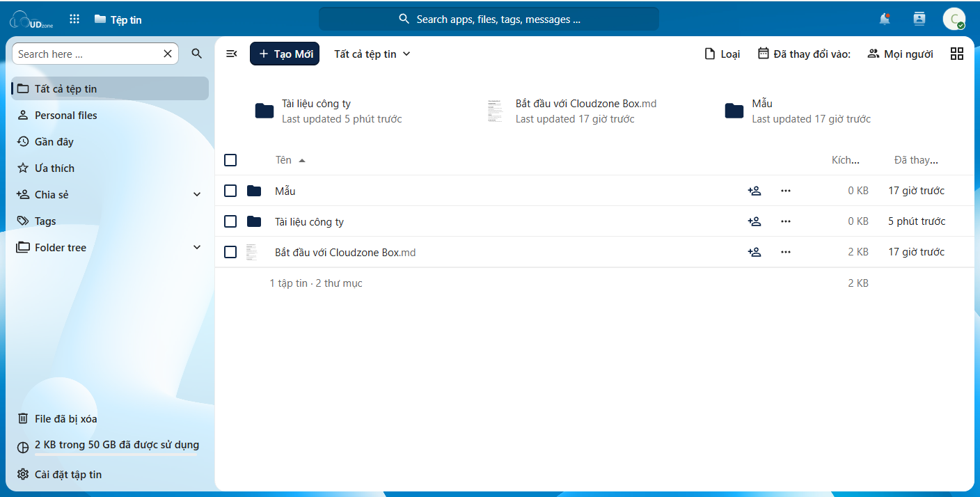This screenshot has height=497, width=980.
Task: Open the Tất cả tệp tin breadcrumb dropdown
Action: click(x=372, y=54)
